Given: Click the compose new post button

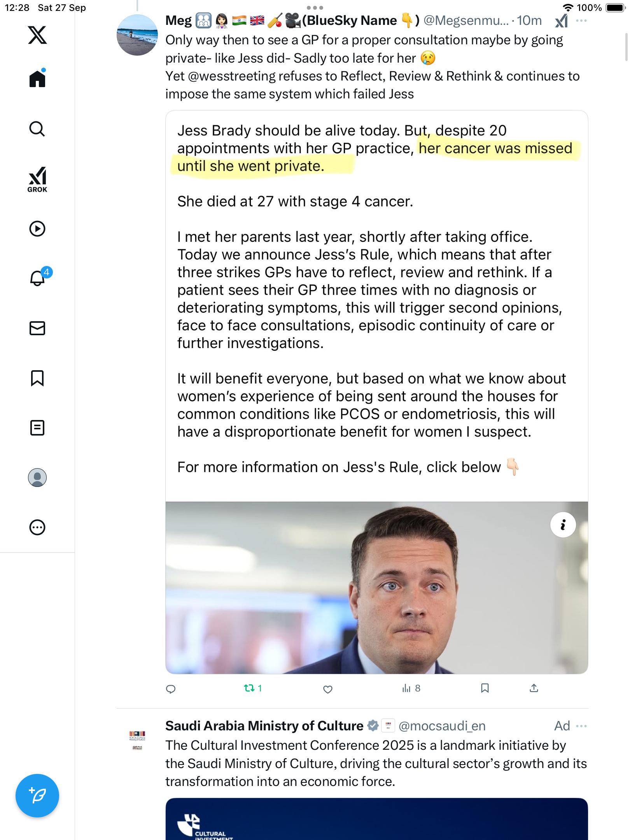Looking at the screenshot, I should pyautogui.click(x=37, y=795).
